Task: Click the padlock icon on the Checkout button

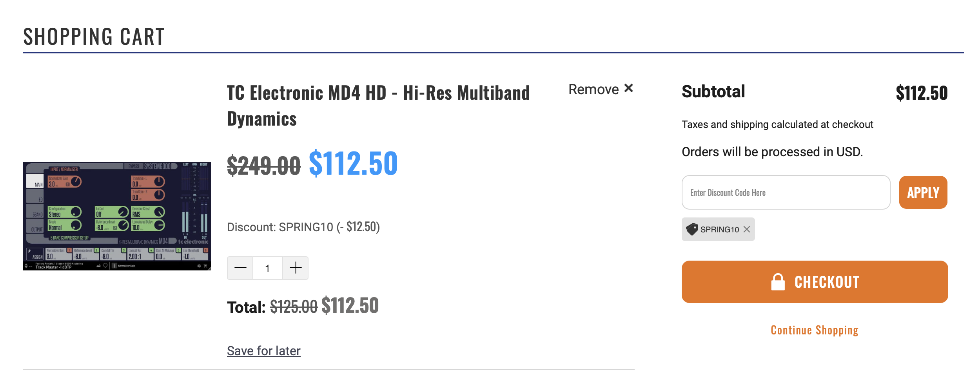Action: (x=778, y=282)
